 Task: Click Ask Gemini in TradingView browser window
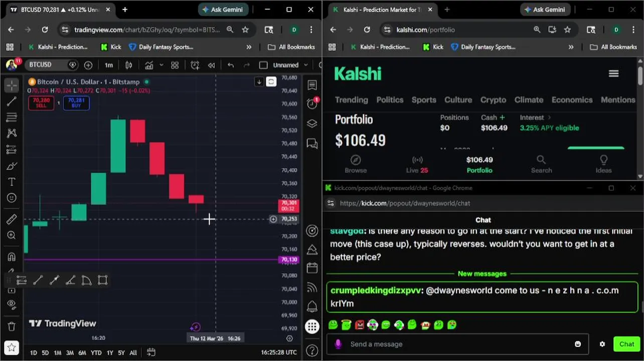pos(224,10)
